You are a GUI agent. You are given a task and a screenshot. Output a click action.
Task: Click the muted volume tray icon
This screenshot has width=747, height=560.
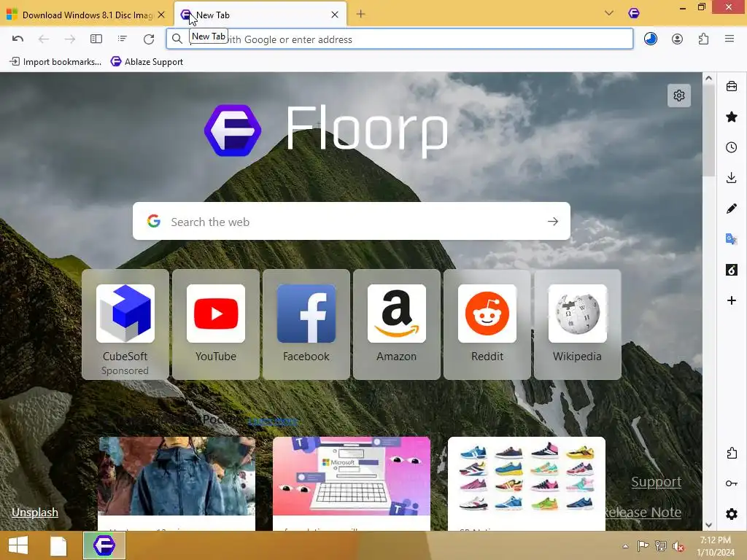[x=678, y=546]
